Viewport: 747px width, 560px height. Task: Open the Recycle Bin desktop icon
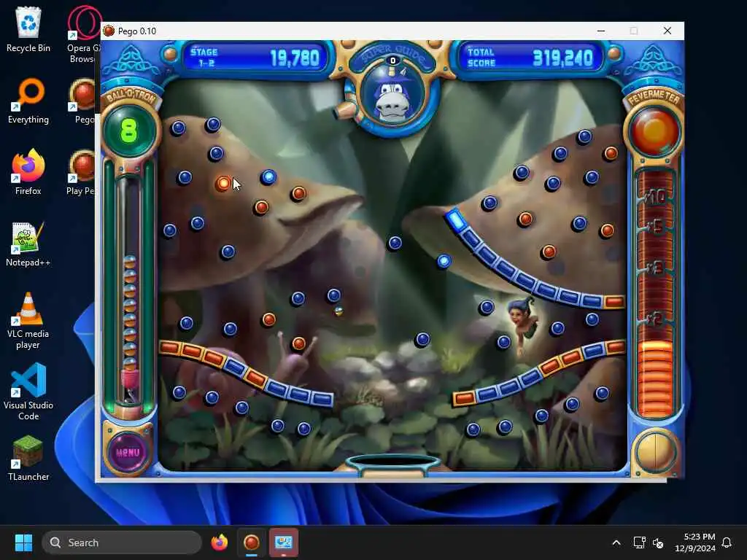(28, 29)
